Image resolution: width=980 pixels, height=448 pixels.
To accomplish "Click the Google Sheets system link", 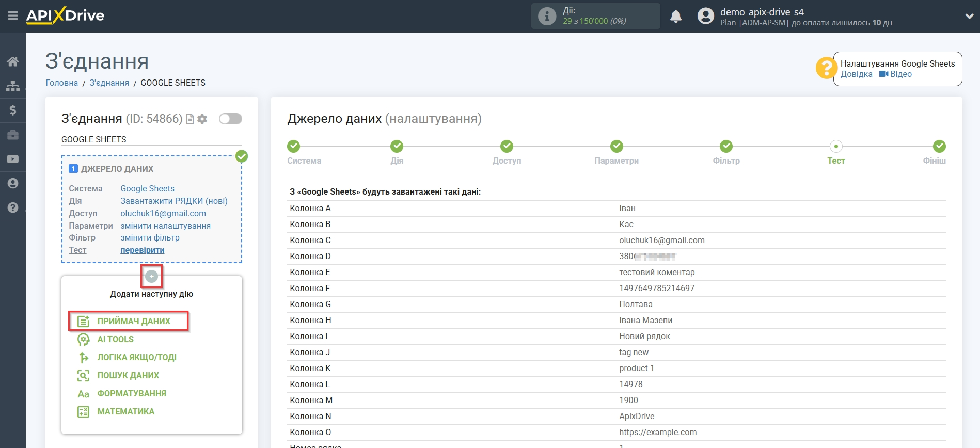I will (147, 188).
